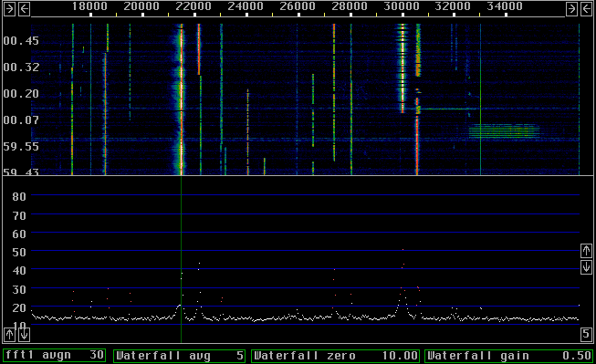Image resolution: width=596 pixels, height=364 pixels.
Task: Click the right-arrow icon at top-left of frequency scale
Action: (9, 9)
